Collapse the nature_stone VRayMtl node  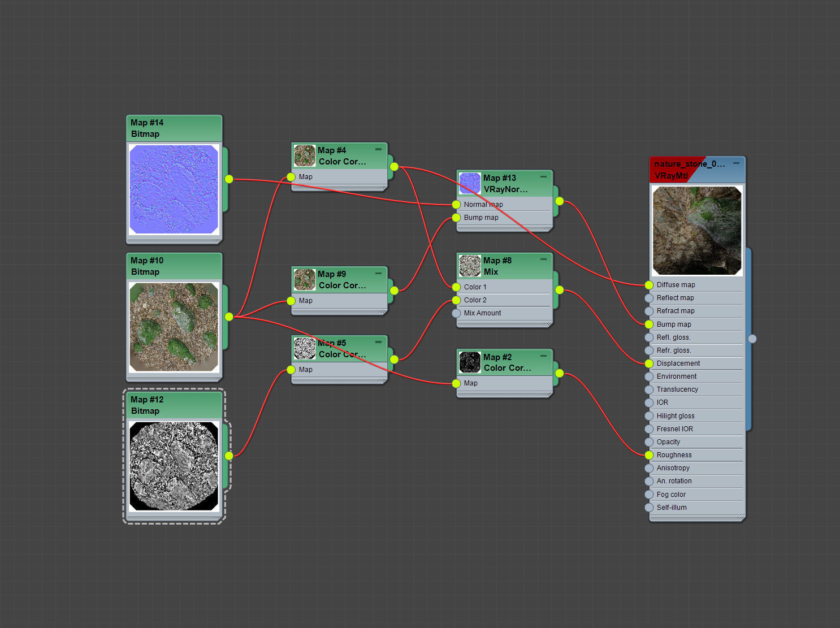coord(736,163)
